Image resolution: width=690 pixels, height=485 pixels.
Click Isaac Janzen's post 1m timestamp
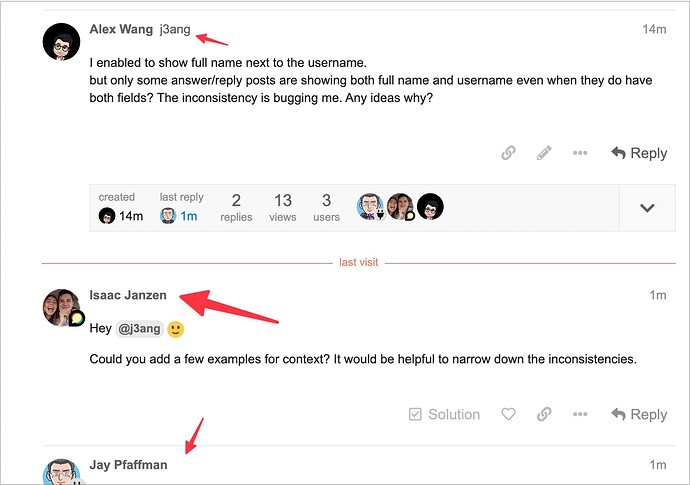pyautogui.click(x=658, y=295)
